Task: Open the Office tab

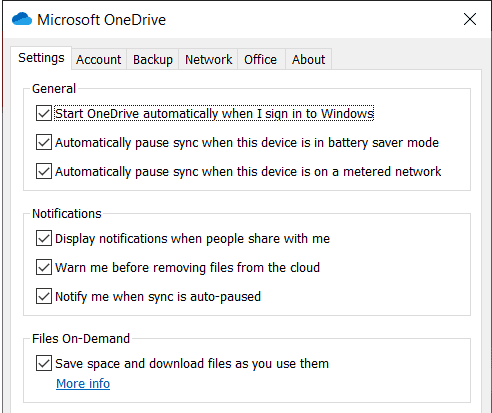Action: 260,60
